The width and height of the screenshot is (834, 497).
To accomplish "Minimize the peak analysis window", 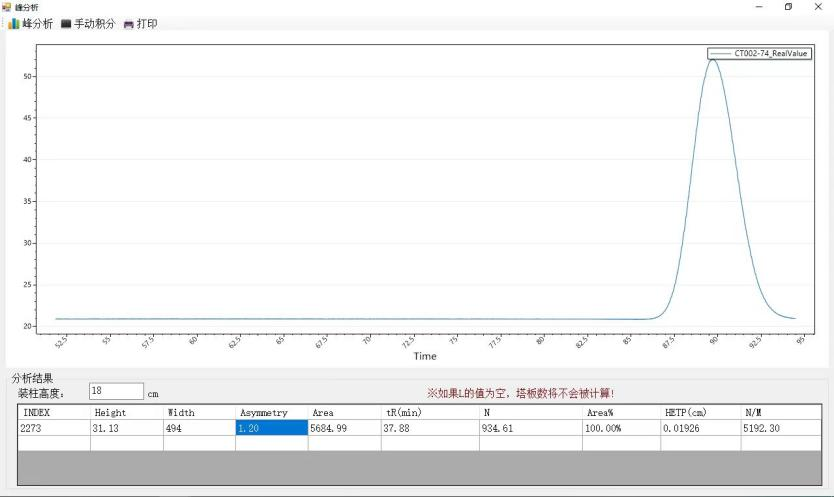I will [x=760, y=7].
